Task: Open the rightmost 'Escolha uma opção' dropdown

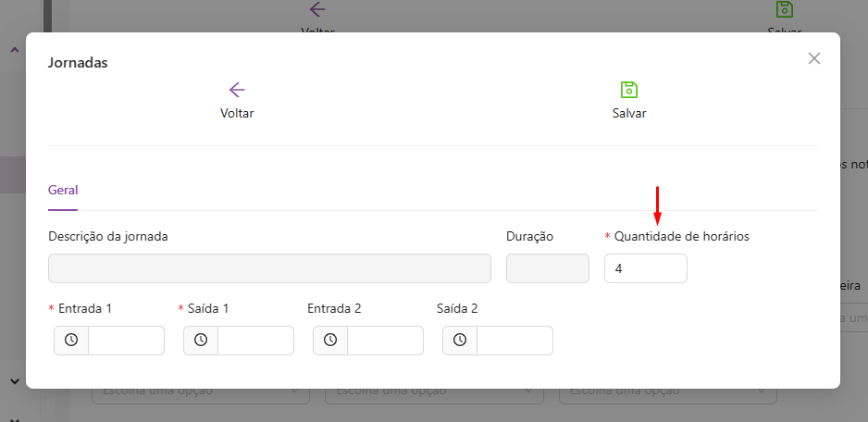Action: click(666, 391)
